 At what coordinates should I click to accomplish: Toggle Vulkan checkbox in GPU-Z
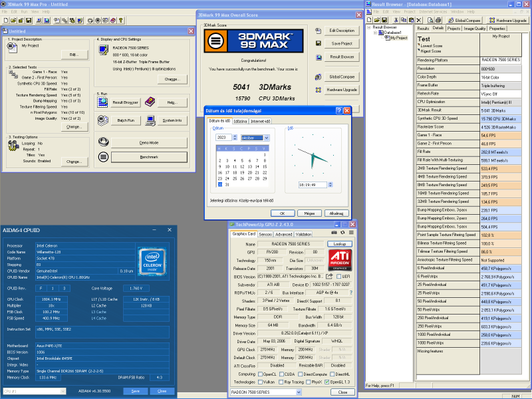(x=260, y=382)
